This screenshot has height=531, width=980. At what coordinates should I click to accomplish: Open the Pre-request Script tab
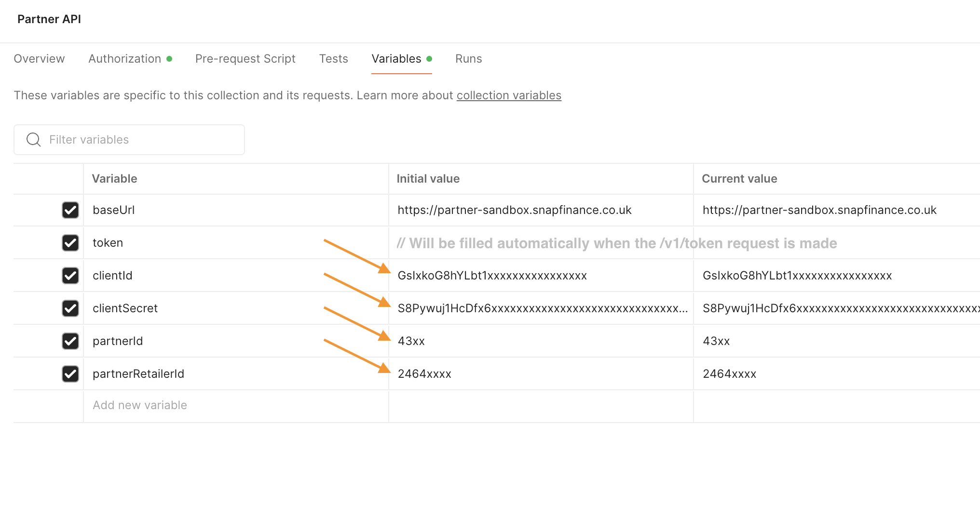coord(245,59)
